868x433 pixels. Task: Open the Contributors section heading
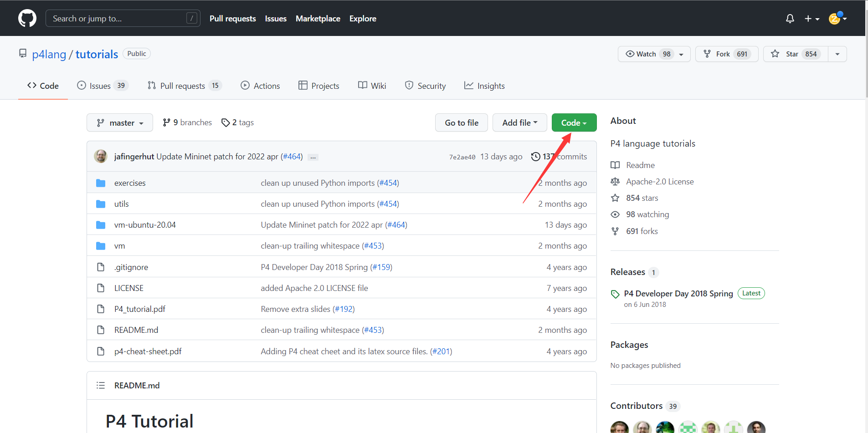pos(637,406)
